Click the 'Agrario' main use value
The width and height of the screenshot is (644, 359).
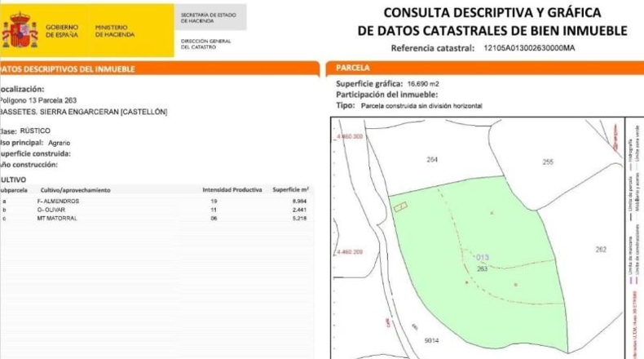[x=60, y=143]
